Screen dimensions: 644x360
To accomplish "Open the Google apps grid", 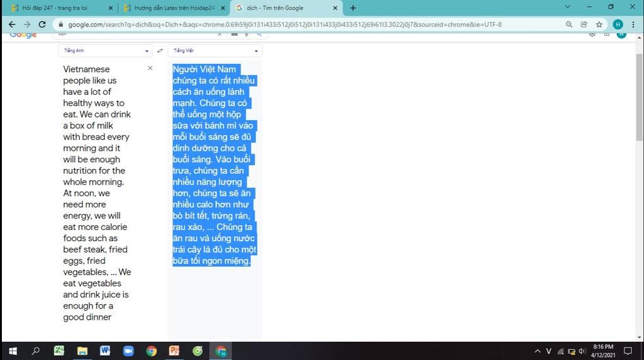I will 607,35.
